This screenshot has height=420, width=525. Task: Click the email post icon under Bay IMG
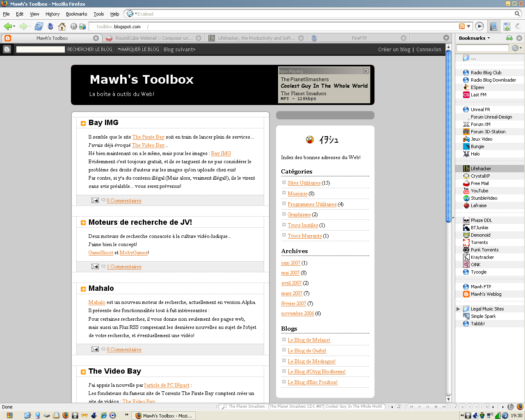pyautogui.click(x=95, y=201)
